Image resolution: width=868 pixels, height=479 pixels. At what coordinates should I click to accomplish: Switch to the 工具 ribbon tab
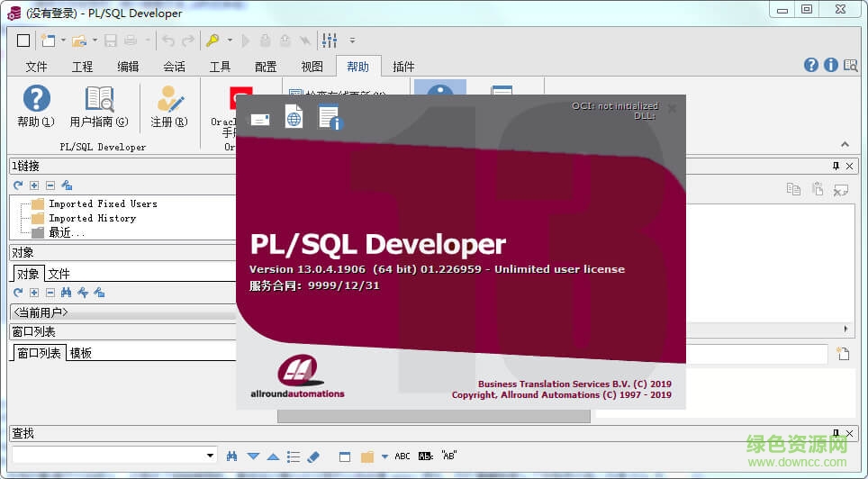pos(220,67)
